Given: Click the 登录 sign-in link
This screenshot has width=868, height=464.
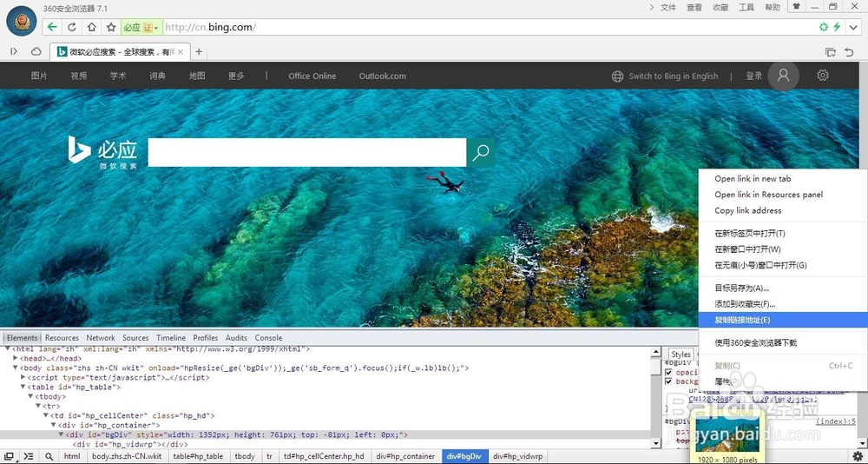Looking at the screenshot, I should [x=754, y=76].
